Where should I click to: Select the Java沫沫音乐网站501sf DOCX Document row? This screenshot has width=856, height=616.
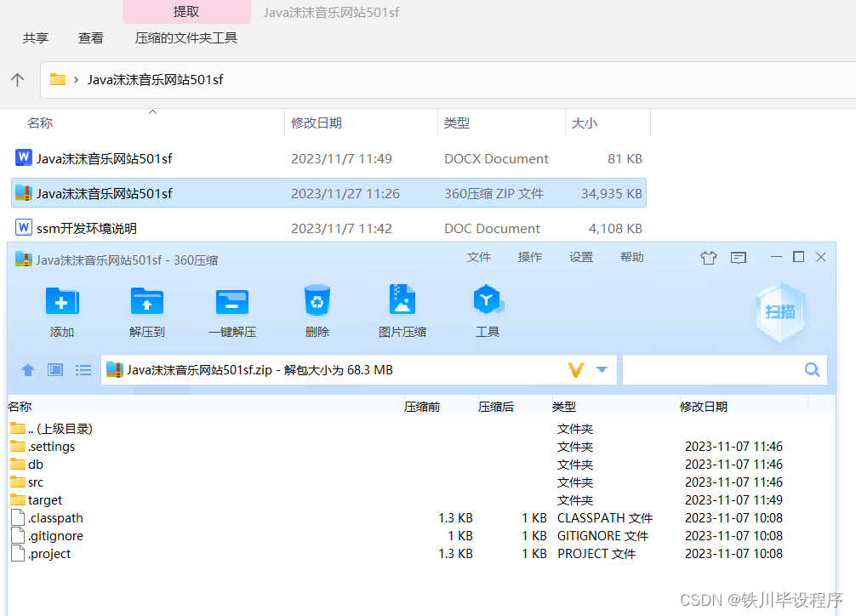click(x=328, y=158)
